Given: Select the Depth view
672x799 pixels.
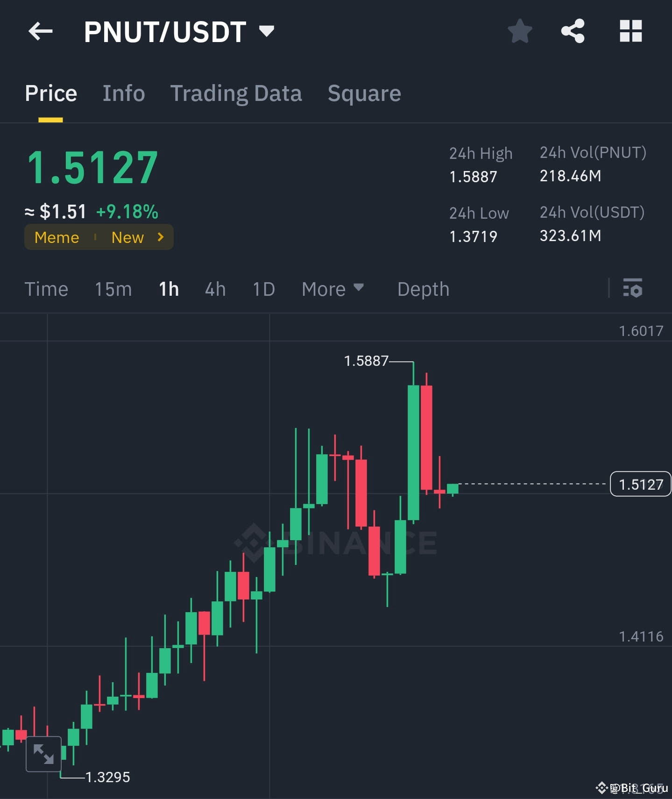Looking at the screenshot, I should pos(423,289).
